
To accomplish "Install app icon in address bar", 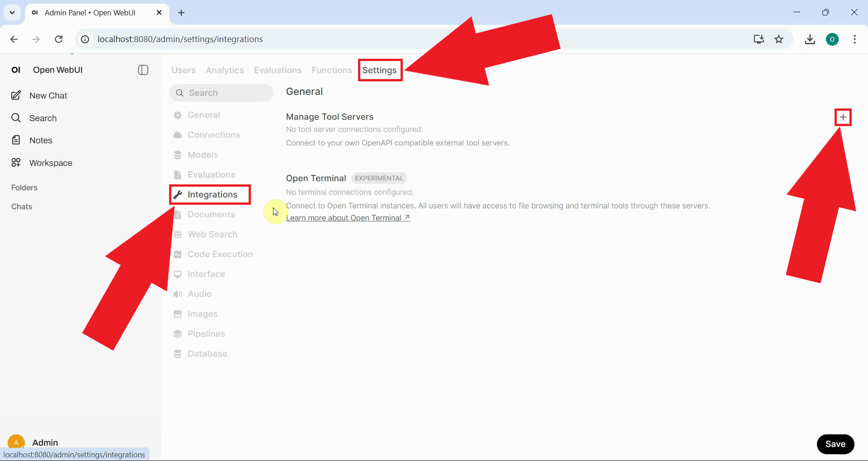I will 759,39.
